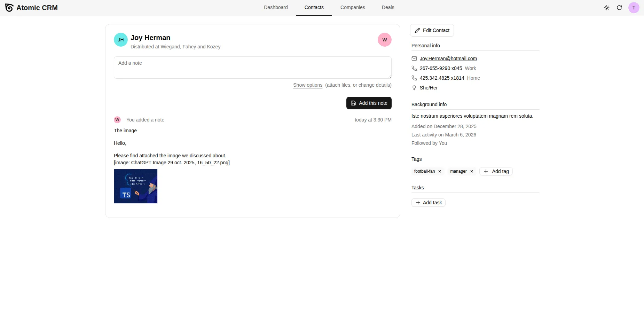Remove the manager tag

[472, 171]
